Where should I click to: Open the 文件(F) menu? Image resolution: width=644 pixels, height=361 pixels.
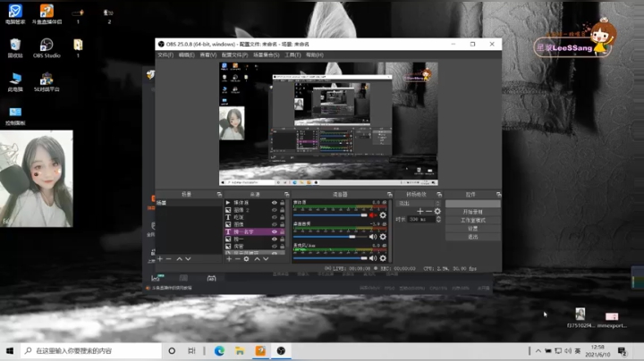165,55
